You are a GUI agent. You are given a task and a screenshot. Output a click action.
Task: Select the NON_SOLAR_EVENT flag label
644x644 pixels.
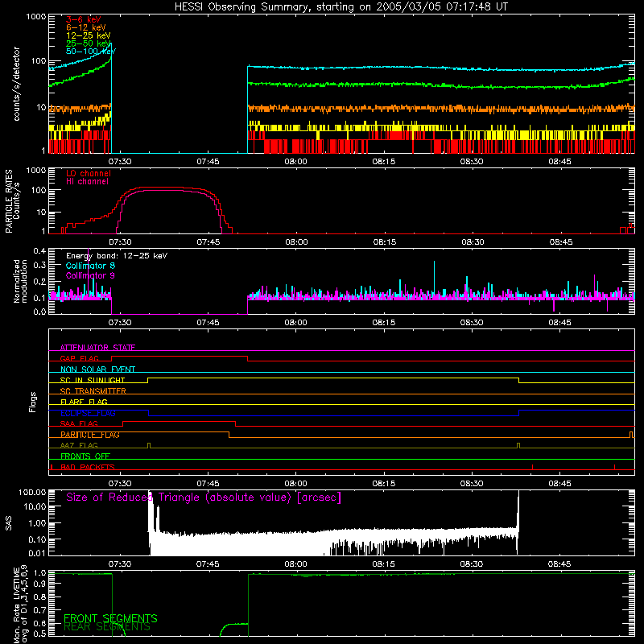click(x=97, y=369)
